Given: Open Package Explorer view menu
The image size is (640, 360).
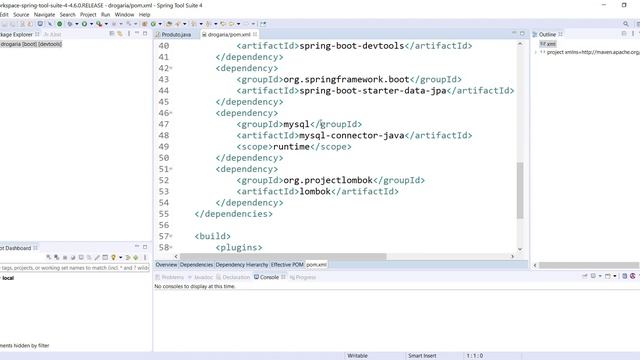Looking at the screenshot, I should pos(129,34).
